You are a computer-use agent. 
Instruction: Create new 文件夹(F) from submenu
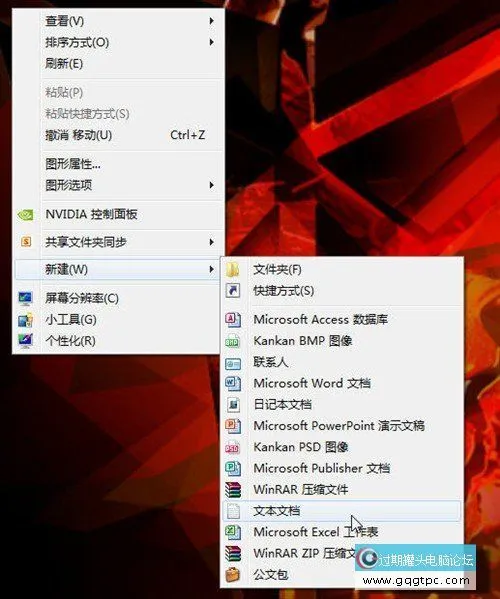(342, 270)
